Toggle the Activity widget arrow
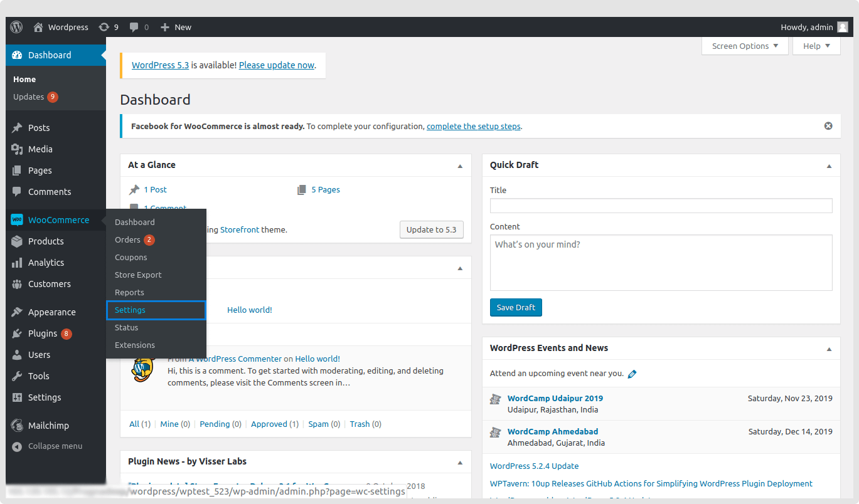 [460, 268]
